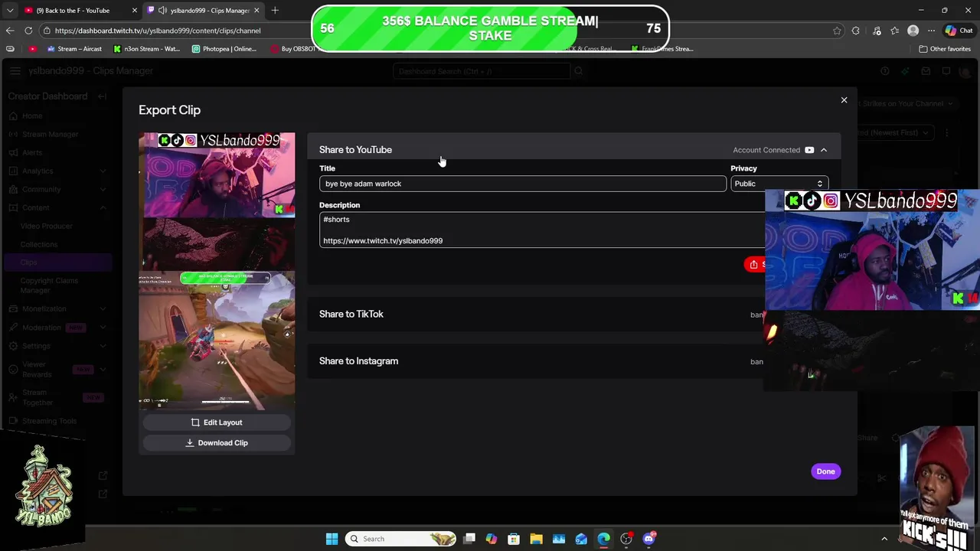The image size is (980, 551).
Task: Close the Export Clip dialog with the X
Action: click(844, 100)
